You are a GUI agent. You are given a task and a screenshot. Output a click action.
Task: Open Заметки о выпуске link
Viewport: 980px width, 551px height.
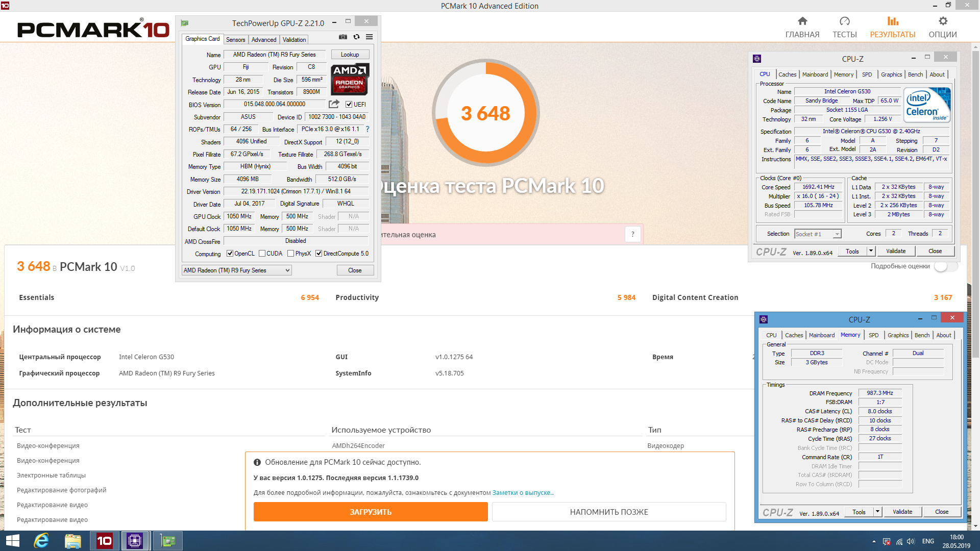coord(522,493)
